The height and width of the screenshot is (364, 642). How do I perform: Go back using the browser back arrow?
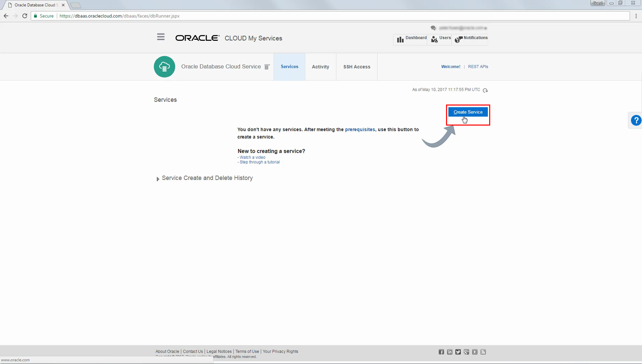click(x=6, y=16)
